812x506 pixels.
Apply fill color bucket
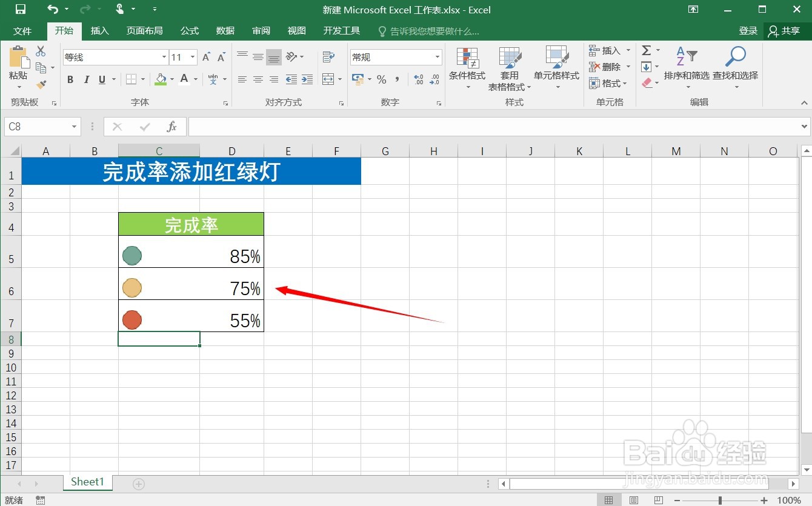coord(161,79)
